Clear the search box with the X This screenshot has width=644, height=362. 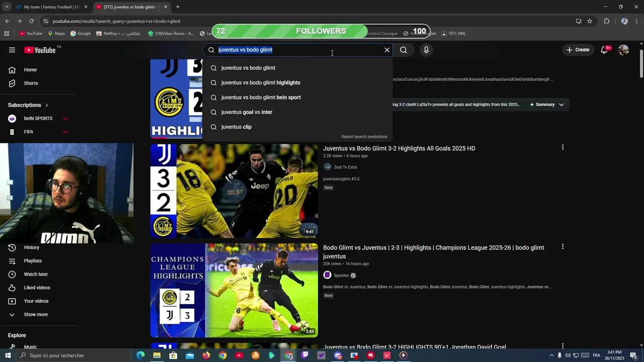(x=387, y=50)
